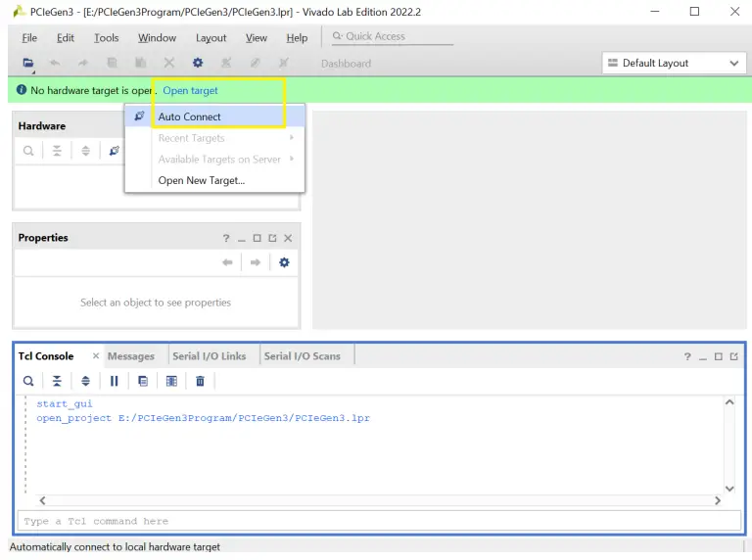The width and height of the screenshot is (752, 560).
Task: Minimize the Tcl Console panel
Action: coord(703,356)
